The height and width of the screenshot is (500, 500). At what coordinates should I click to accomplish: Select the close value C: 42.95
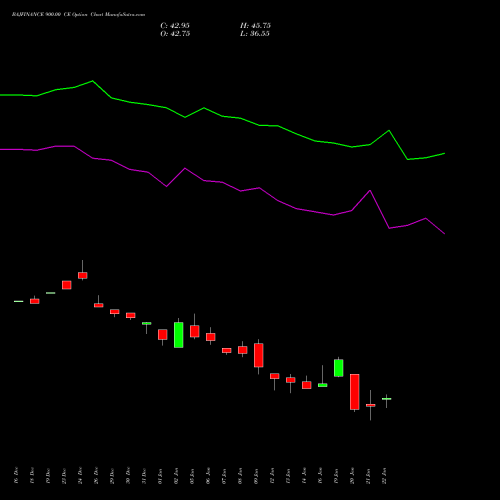(x=175, y=26)
